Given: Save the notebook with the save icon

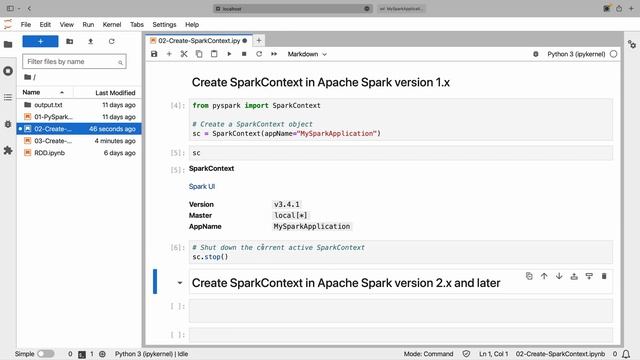Looking at the screenshot, I should [x=154, y=54].
